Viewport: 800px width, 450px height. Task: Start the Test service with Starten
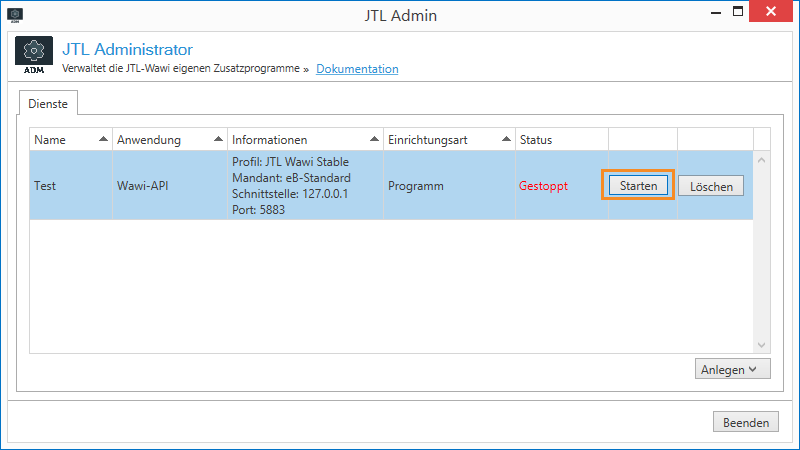[x=638, y=186]
